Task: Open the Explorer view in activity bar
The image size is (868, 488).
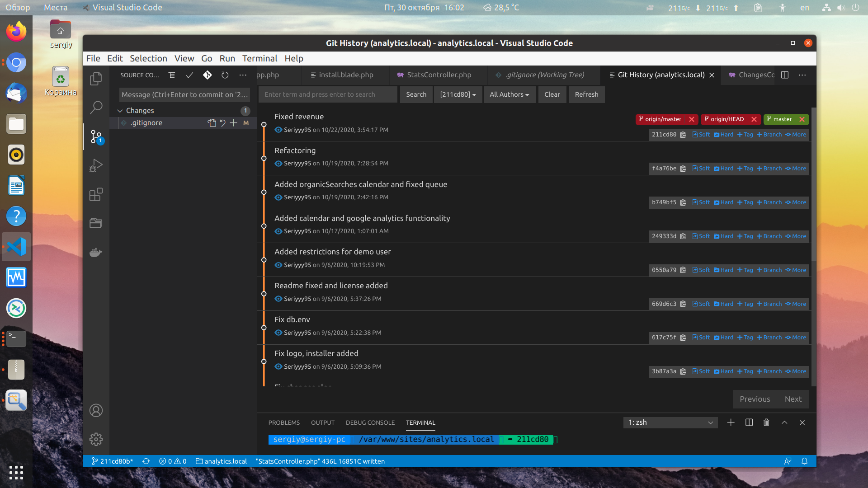Action: point(96,79)
